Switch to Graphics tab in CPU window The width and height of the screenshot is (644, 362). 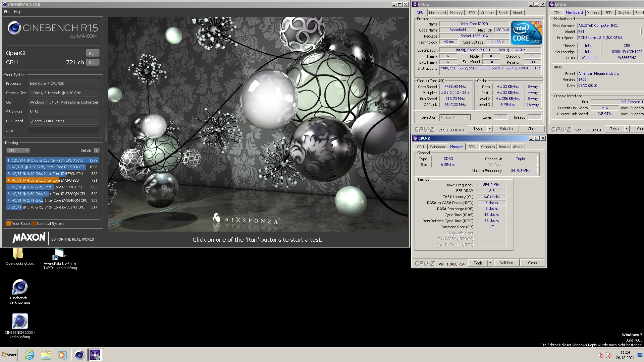(487, 13)
